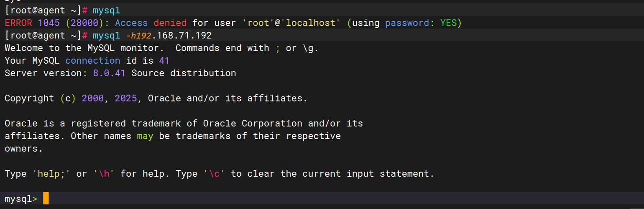Screen dimensions: 644x209
Task: Click the 'help;' quoted command
Action: [51, 174]
